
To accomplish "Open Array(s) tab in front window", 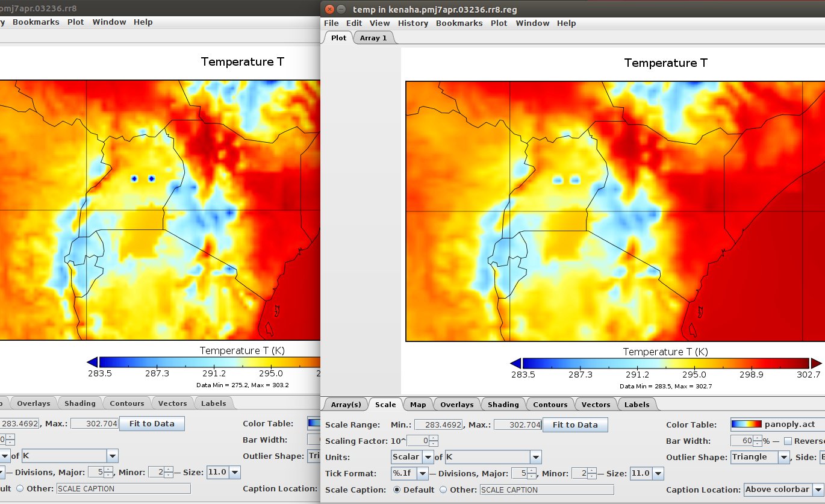I will tap(346, 405).
